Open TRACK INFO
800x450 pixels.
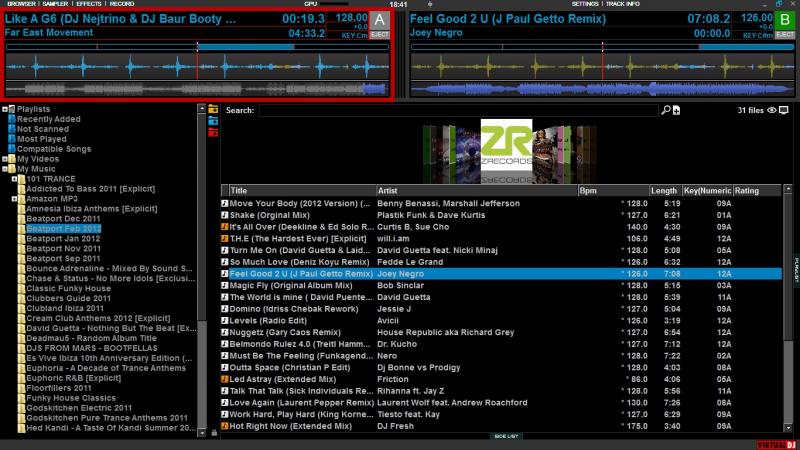pos(622,4)
